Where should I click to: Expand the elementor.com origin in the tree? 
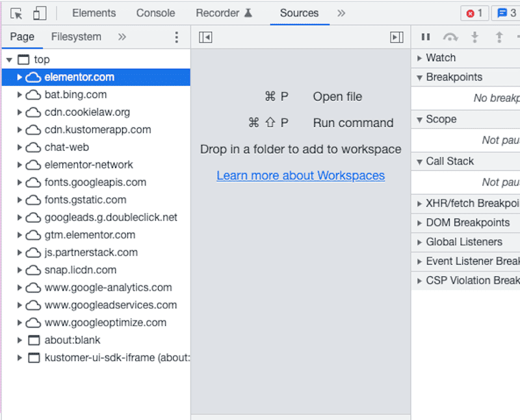(x=19, y=77)
